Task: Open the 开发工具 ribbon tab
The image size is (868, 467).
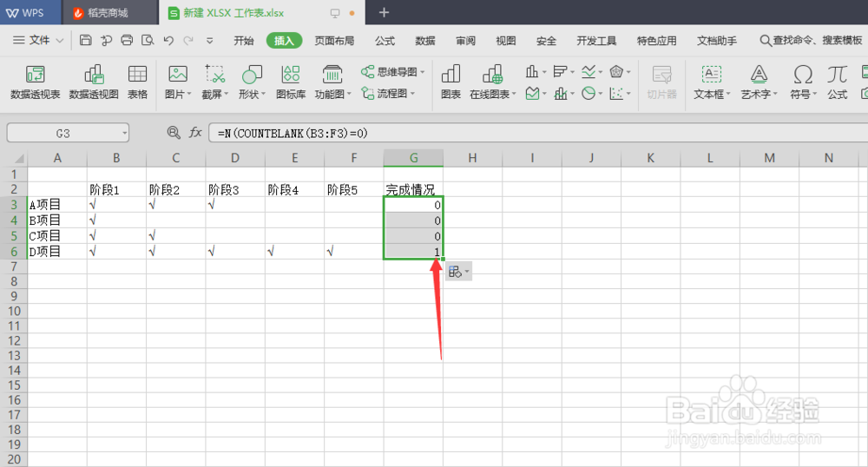Action: click(596, 41)
